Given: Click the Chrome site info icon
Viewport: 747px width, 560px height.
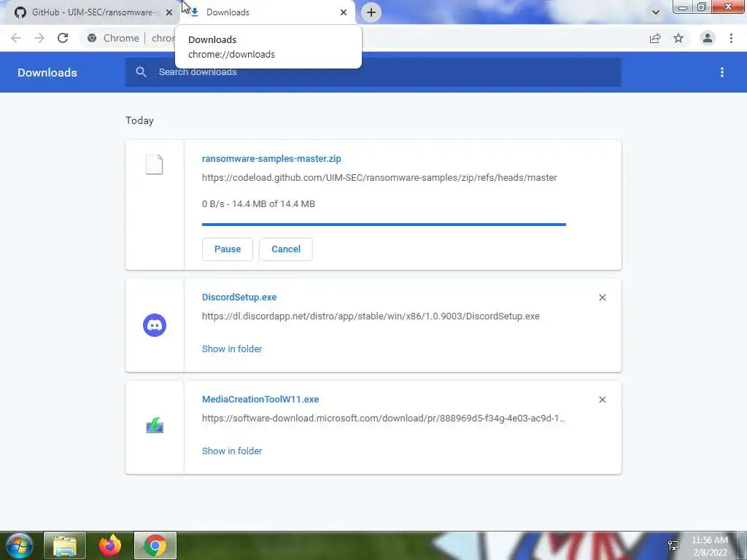Looking at the screenshot, I should 92,38.
